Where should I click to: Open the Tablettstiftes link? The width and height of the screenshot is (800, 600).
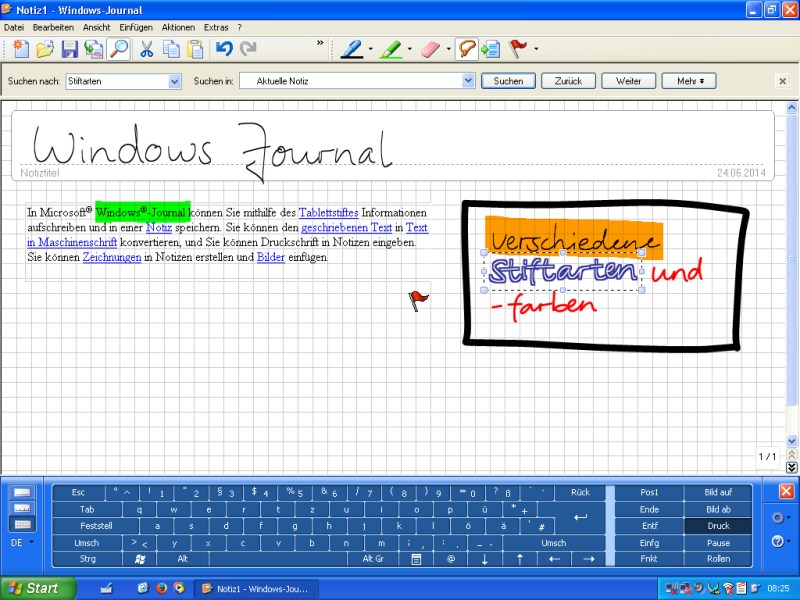(329, 213)
